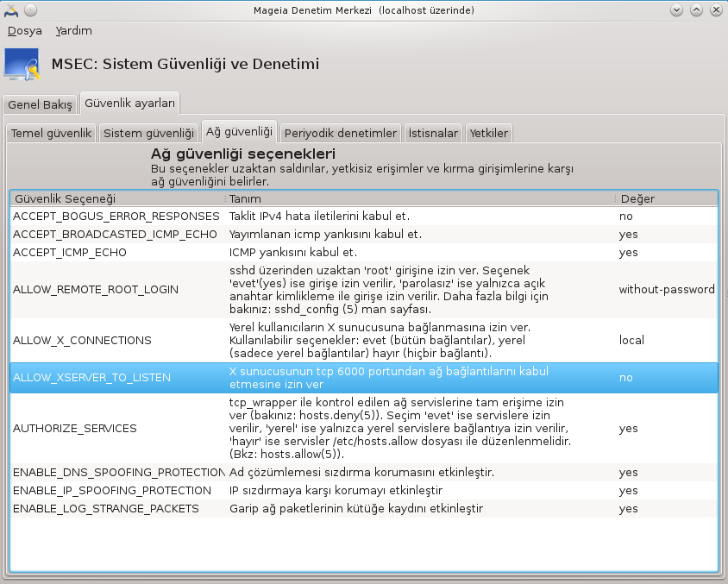Image resolution: width=728 pixels, height=584 pixels.
Task: Click description 'Taklit IPv4 hata iletilerini kabul et.'
Action: pos(319,217)
